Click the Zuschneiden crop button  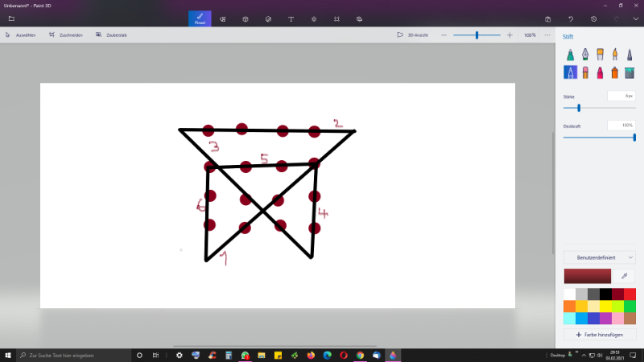(x=65, y=35)
